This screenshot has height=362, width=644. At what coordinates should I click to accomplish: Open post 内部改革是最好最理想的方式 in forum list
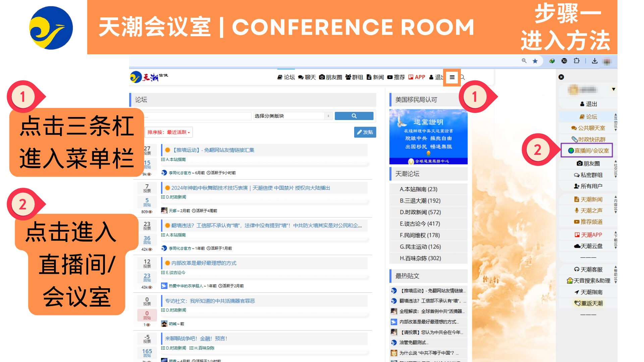point(204,263)
